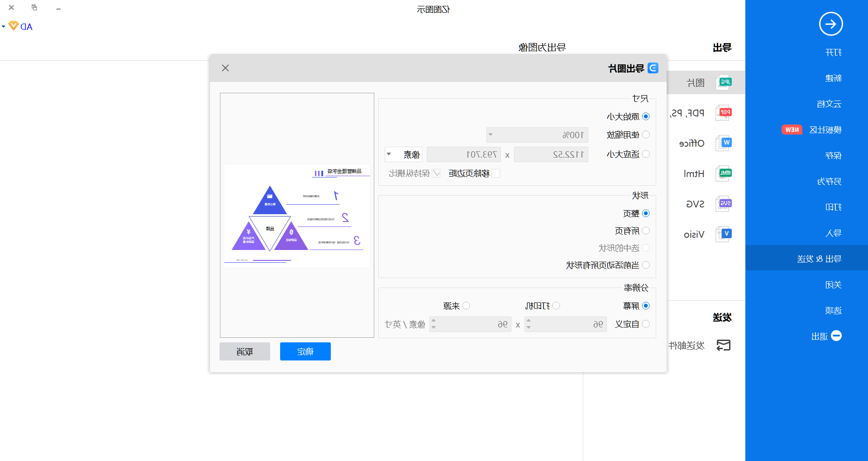Image resolution: width=868 pixels, height=461 pixels.
Task: Click the gray 取消 button
Action: click(x=245, y=351)
